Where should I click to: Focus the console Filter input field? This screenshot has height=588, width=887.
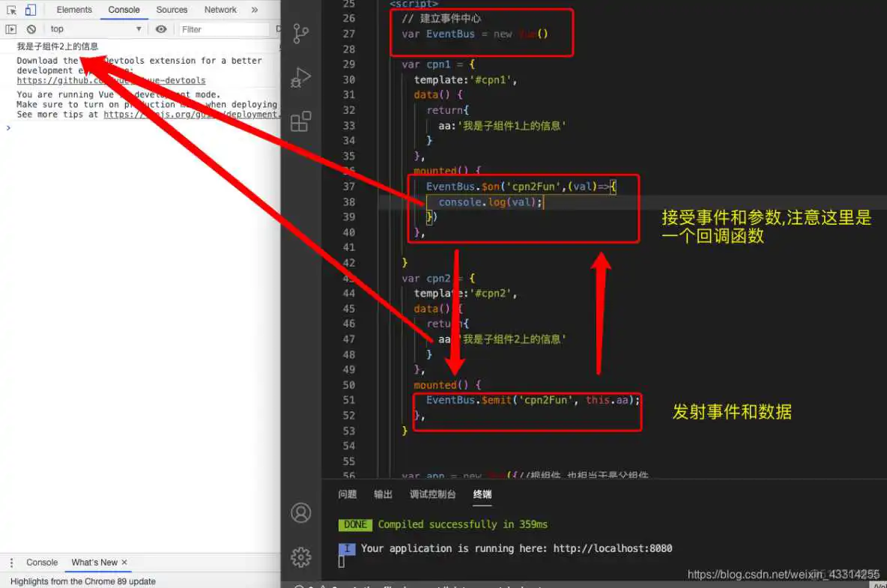coord(223,29)
